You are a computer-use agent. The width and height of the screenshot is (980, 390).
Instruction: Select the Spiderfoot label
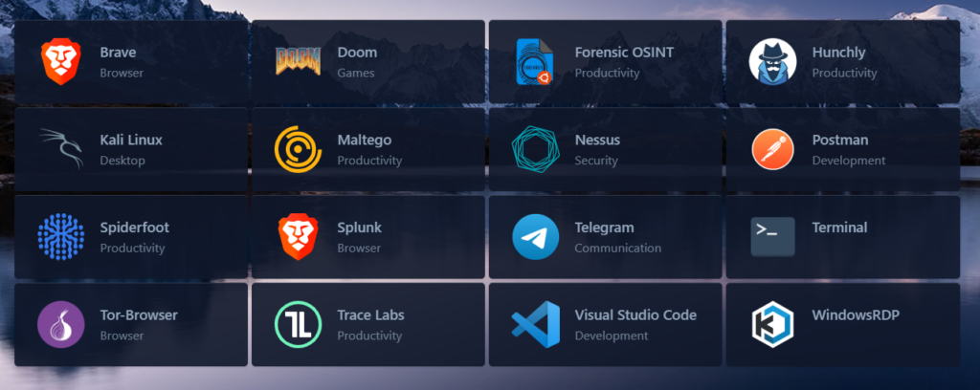pos(134,227)
